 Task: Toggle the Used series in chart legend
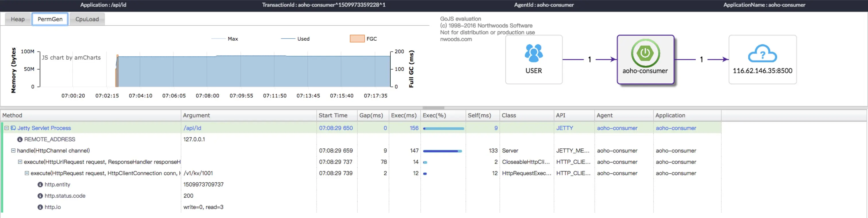coord(295,39)
